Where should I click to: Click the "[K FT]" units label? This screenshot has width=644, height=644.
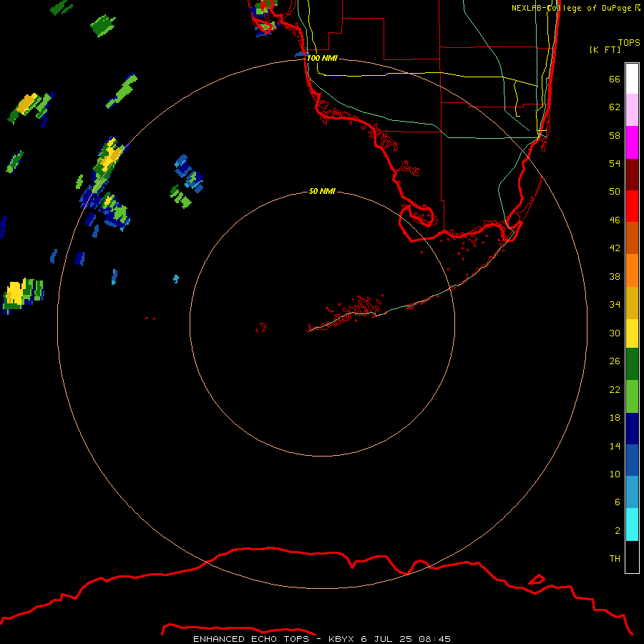tap(605, 49)
